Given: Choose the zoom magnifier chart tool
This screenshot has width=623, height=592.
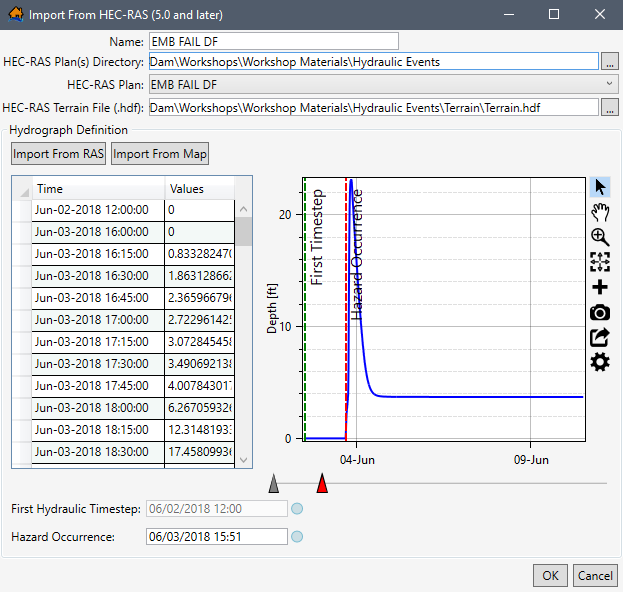Looking at the screenshot, I should click(x=600, y=237).
